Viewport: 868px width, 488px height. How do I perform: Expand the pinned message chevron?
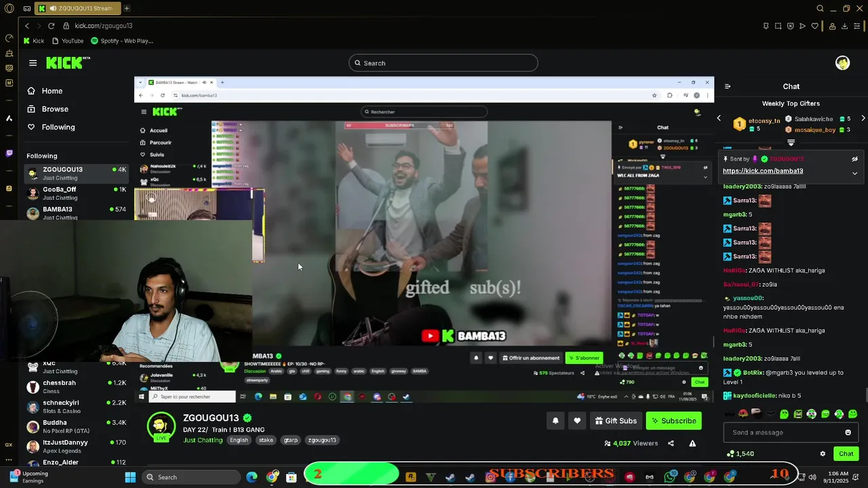[x=854, y=173]
